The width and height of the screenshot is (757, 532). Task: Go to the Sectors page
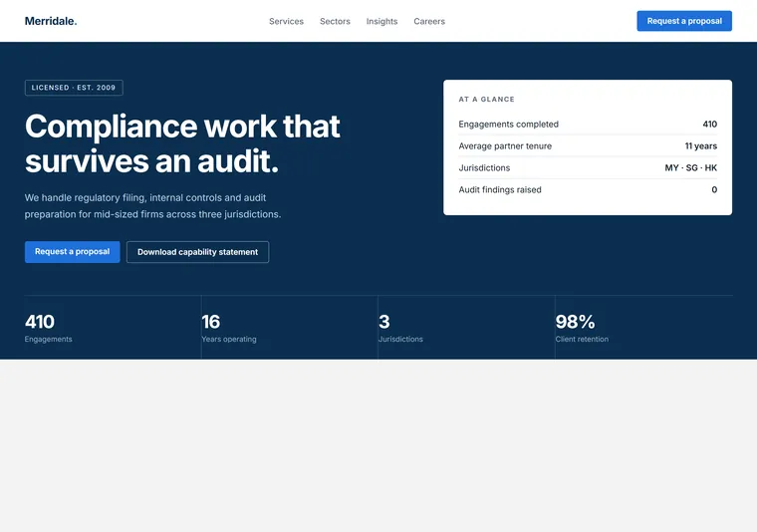coord(335,21)
